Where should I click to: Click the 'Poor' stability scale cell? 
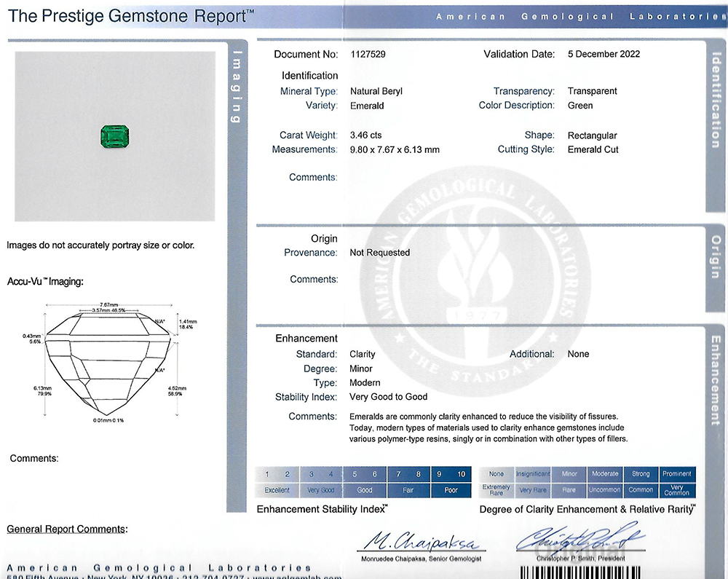(451, 490)
